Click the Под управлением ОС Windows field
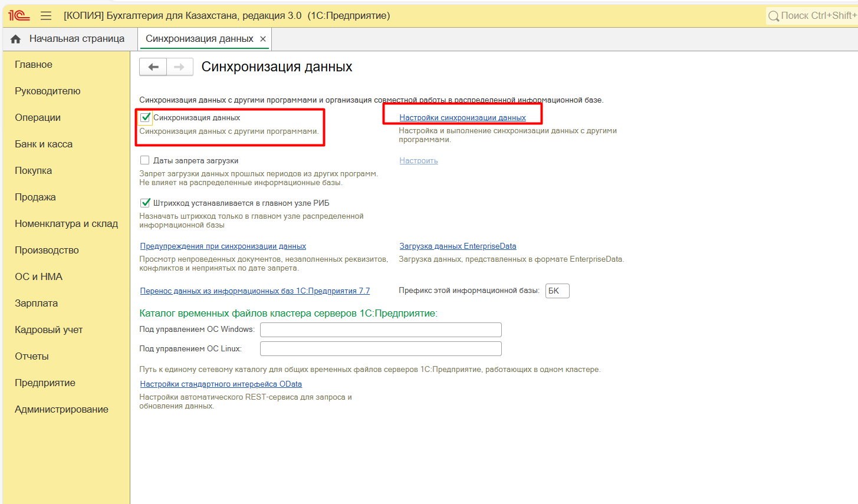The width and height of the screenshot is (858, 504). pos(380,330)
